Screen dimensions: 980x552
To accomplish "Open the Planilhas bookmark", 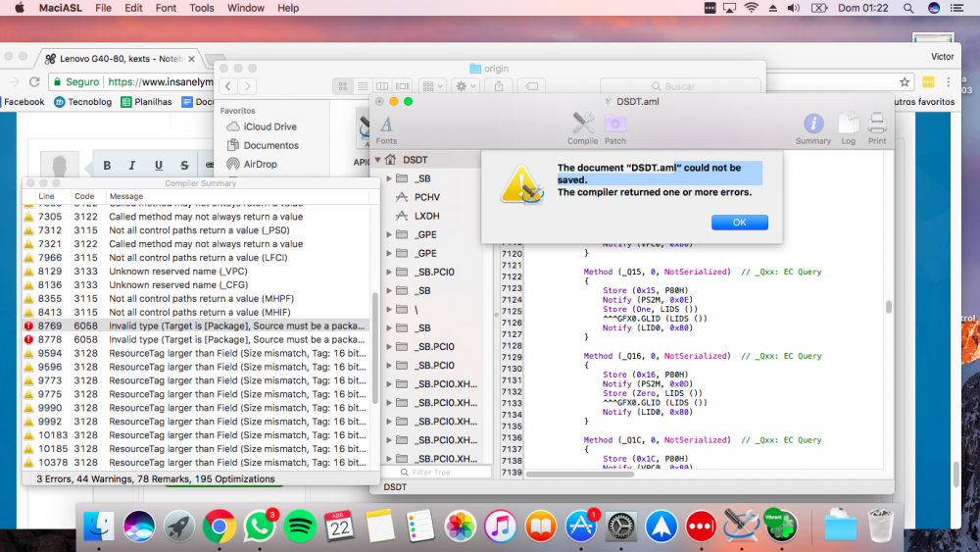I will click(146, 102).
